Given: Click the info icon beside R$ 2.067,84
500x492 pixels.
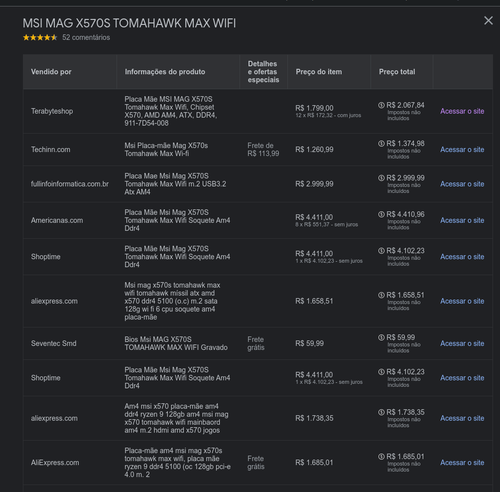Looking at the screenshot, I should pyautogui.click(x=381, y=105).
